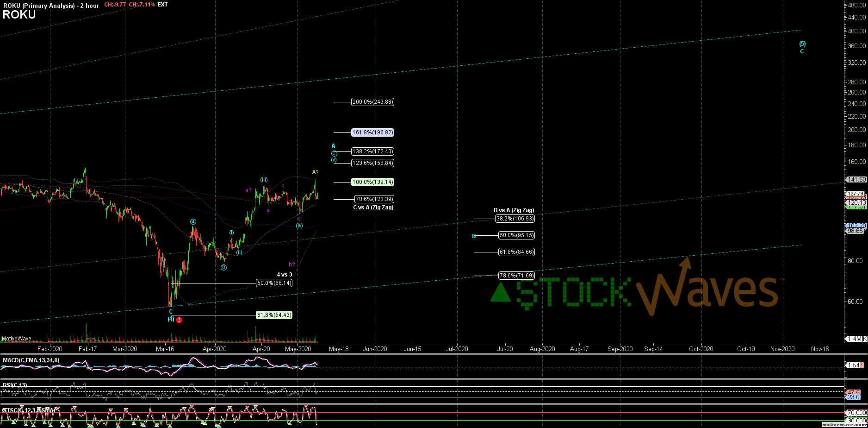
Task: Click the 123.6%(158.84) Fibonacci label
Action: (373, 163)
